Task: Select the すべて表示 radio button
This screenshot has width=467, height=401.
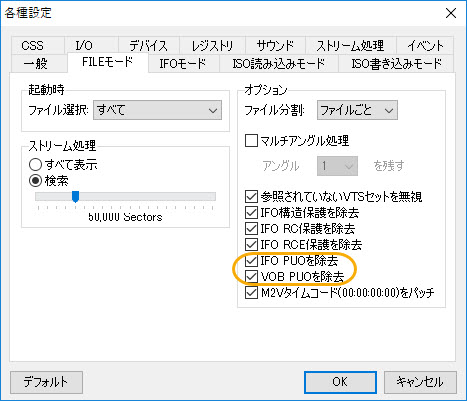Action: pos(35,164)
